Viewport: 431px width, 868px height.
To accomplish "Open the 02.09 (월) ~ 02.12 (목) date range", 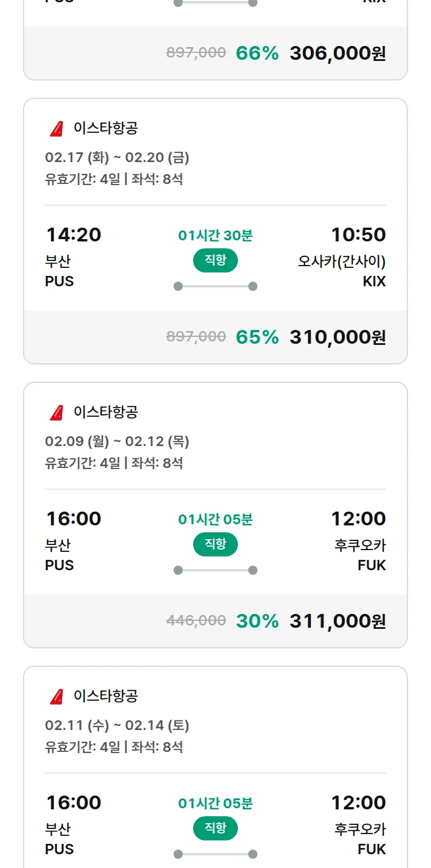I will [x=117, y=441].
